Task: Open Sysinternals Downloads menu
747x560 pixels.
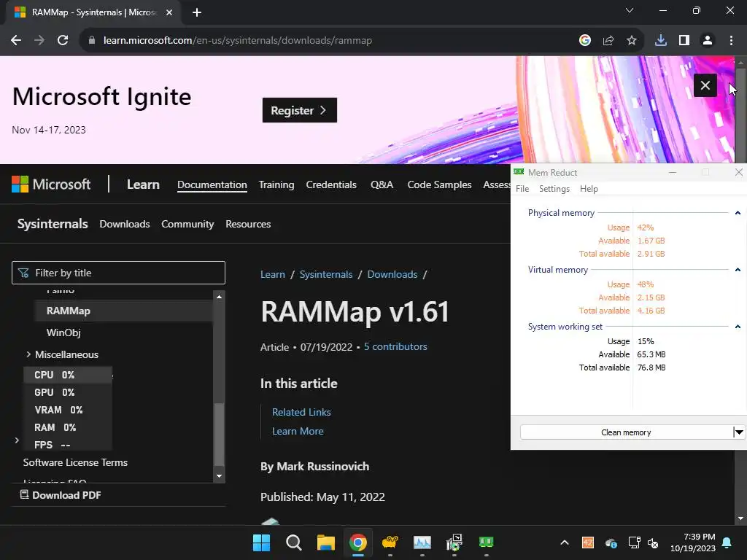Action: click(124, 224)
